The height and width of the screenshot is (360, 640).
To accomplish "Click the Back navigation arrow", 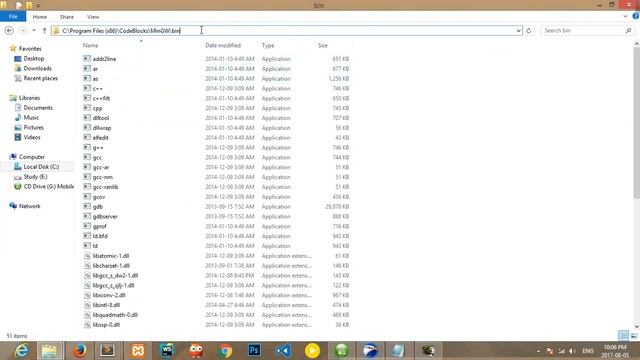I will click(9, 31).
